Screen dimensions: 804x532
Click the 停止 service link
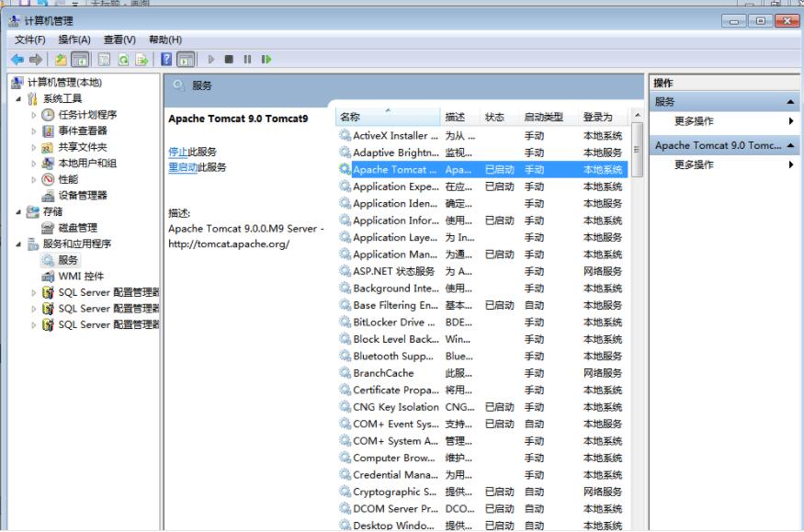(177, 152)
